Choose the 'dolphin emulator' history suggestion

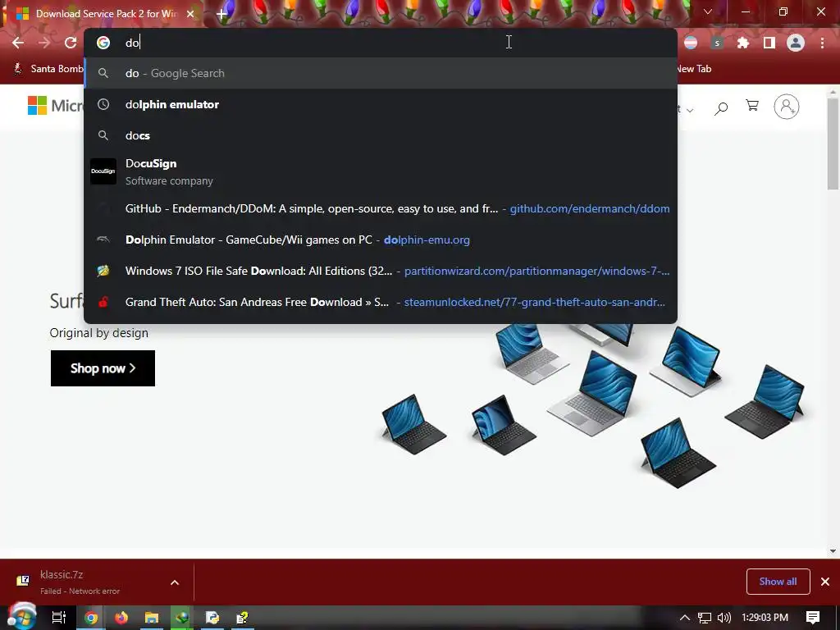[x=381, y=104]
